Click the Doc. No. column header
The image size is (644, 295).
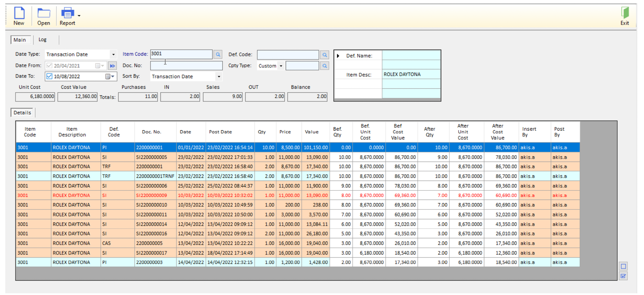[152, 132]
